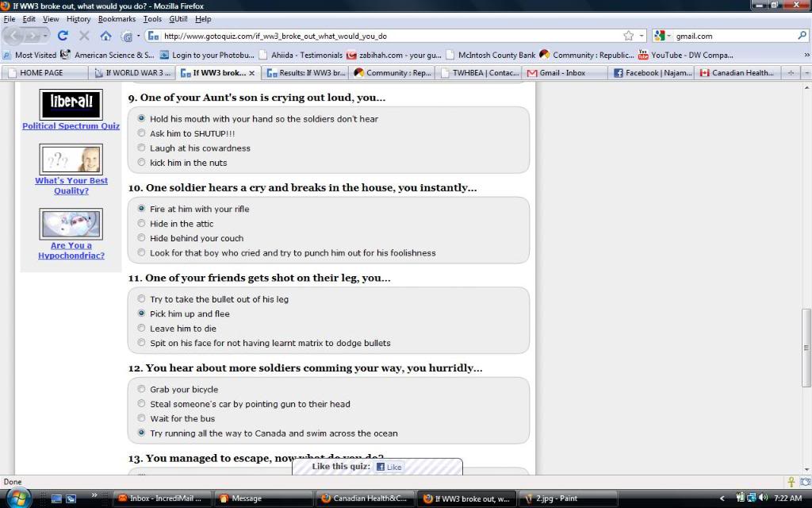Show more bookmarks with the overflow chevron

(x=806, y=55)
